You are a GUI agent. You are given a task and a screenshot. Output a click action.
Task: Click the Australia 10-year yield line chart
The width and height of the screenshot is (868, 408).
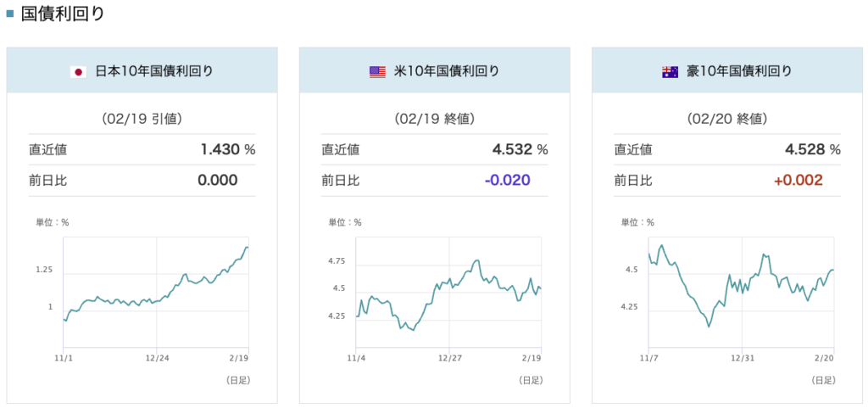point(742,293)
